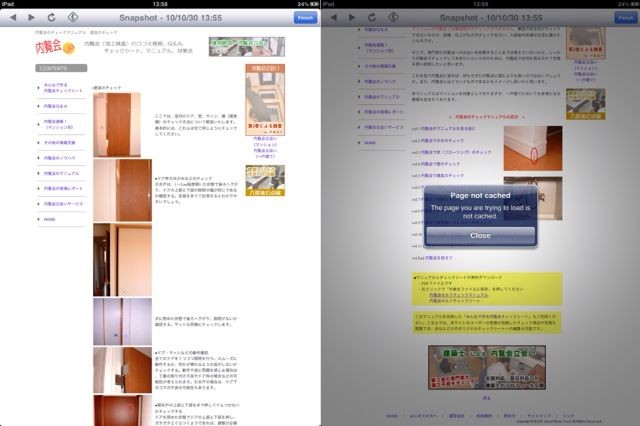The image size is (640, 426).
Task: Click the HOME link in right screen sidebar
Action: point(370,143)
